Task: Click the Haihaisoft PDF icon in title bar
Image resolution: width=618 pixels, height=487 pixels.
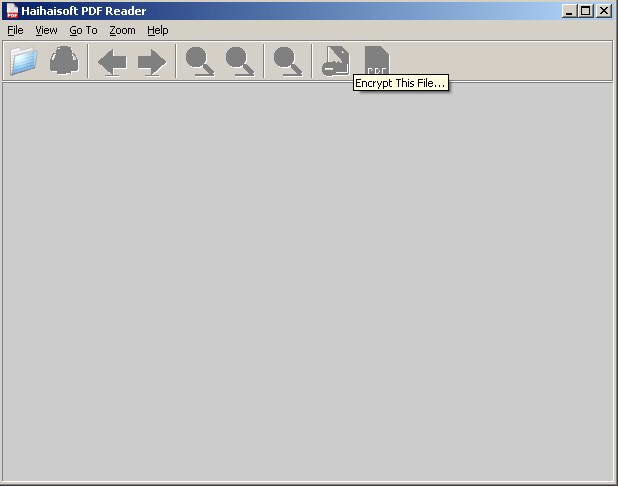Action: coord(12,11)
